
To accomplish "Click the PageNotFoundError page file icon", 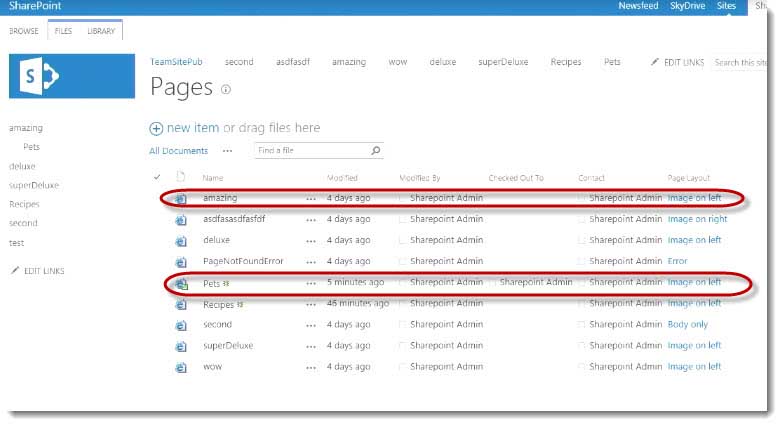I will pos(181,262).
